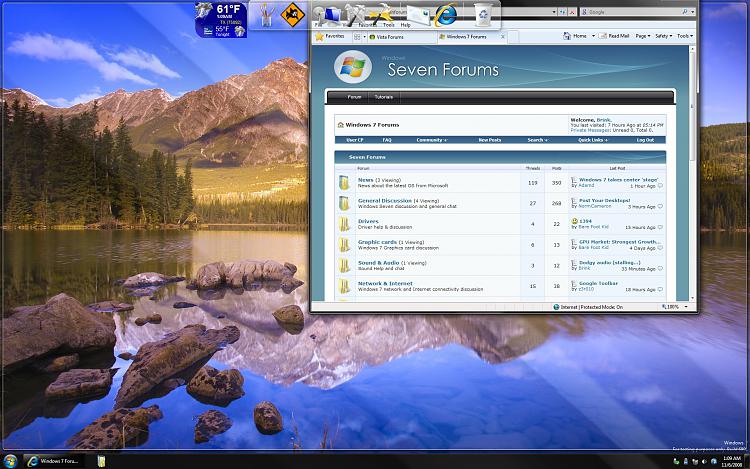The width and height of the screenshot is (750, 469).
Task: Expand the Quick Tabs dropdown arrow
Action: pos(364,37)
